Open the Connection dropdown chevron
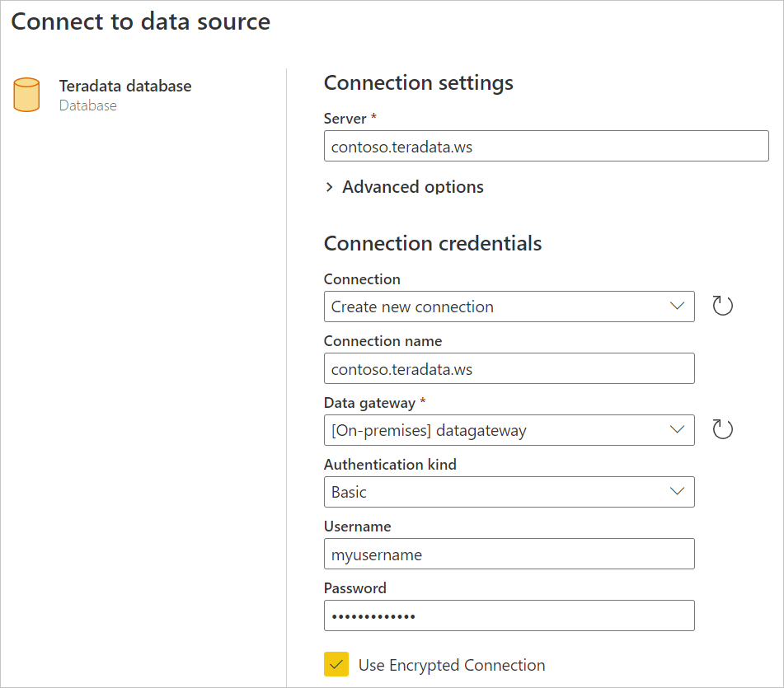Viewport: 784px width, 688px height. point(677,306)
